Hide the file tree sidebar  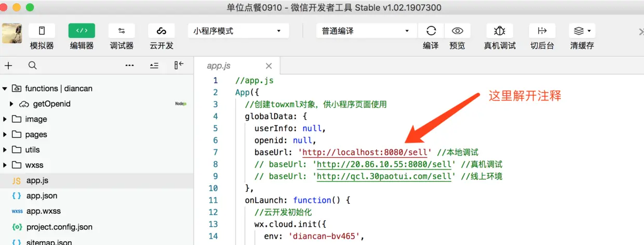(179, 65)
